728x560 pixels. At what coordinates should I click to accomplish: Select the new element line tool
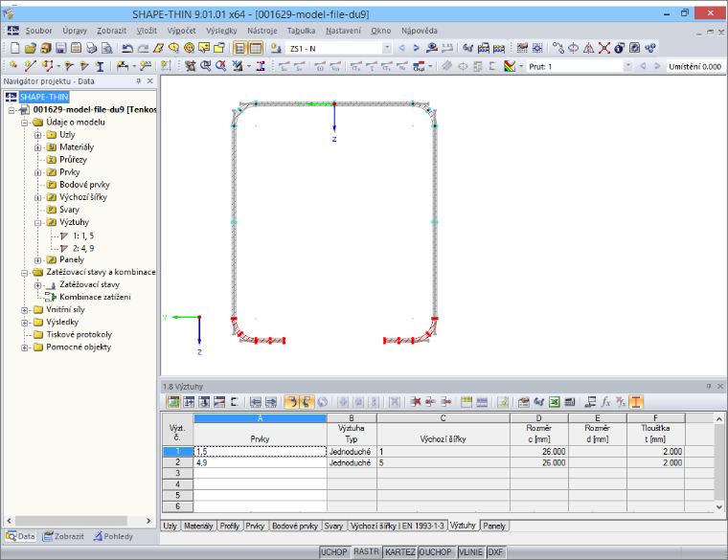(30, 66)
